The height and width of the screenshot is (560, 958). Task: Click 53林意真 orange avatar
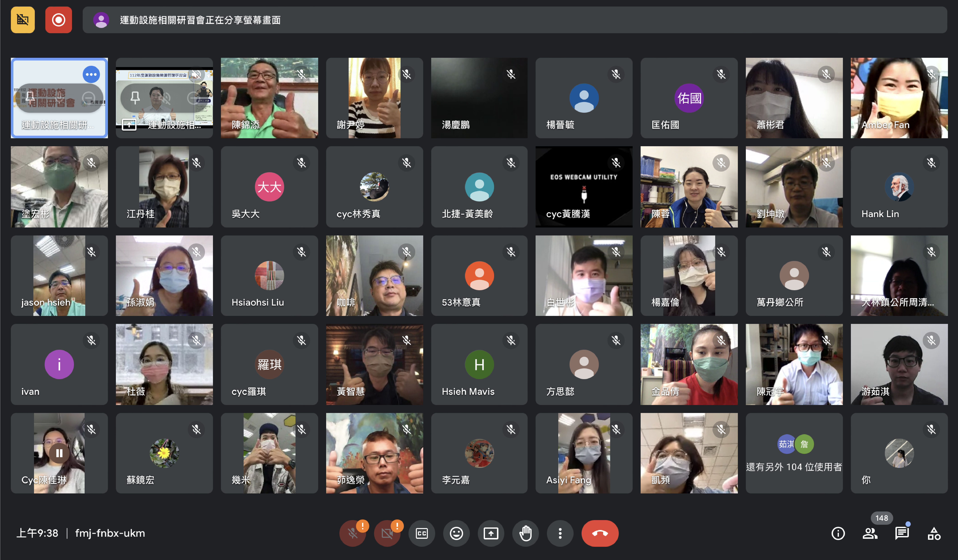tap(479, 276)
